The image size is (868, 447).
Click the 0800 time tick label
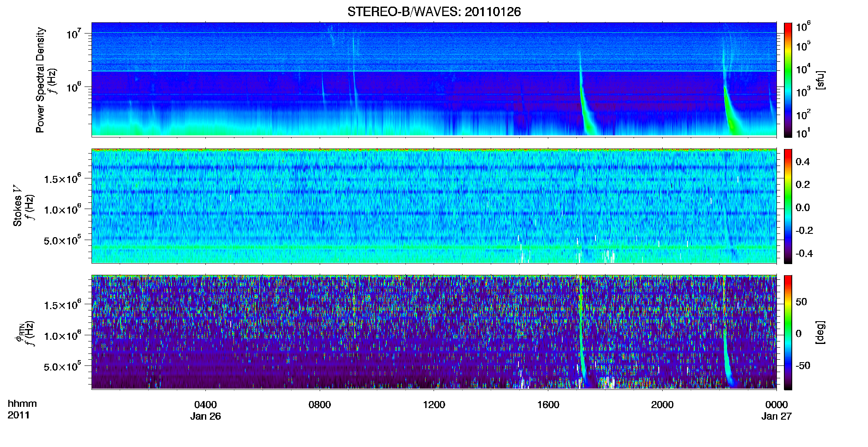[x=320, y=404]
